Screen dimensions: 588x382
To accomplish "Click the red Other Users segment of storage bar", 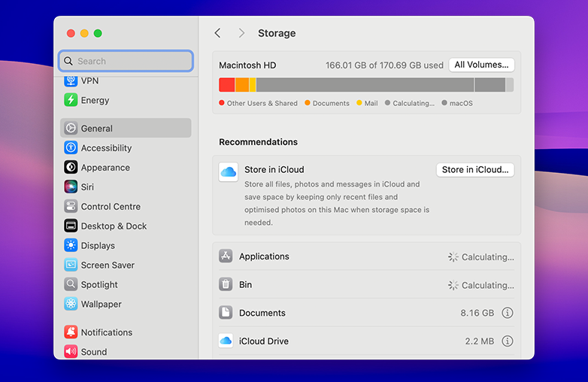I will pyautogui.click(x=227, y=85).
